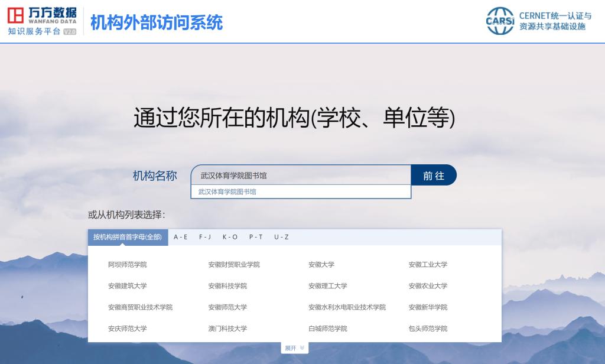
Task: Expand the institution list with 展开
Action: point(294,348)
